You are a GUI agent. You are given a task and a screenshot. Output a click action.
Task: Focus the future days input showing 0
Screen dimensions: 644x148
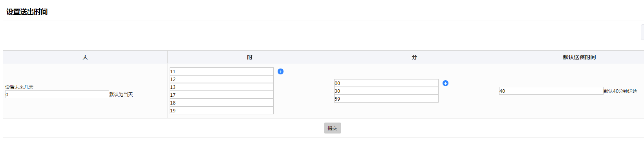coord(57,94)
